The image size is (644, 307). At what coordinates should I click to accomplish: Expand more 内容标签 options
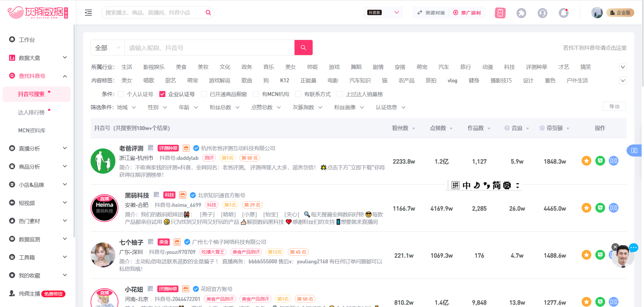tap(623, 80)
